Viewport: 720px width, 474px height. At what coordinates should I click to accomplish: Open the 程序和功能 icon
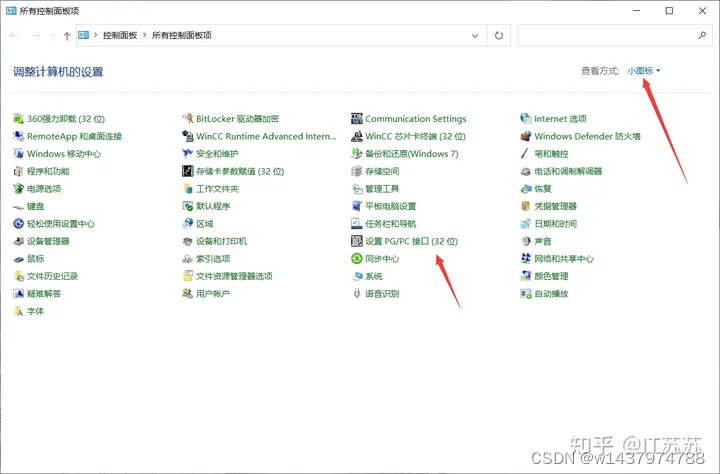point(18,171)
